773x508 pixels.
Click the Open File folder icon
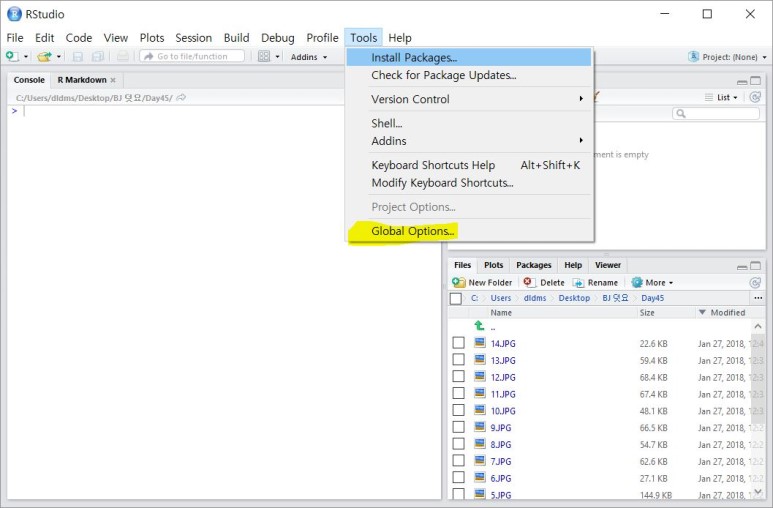(x=44, y=56)
